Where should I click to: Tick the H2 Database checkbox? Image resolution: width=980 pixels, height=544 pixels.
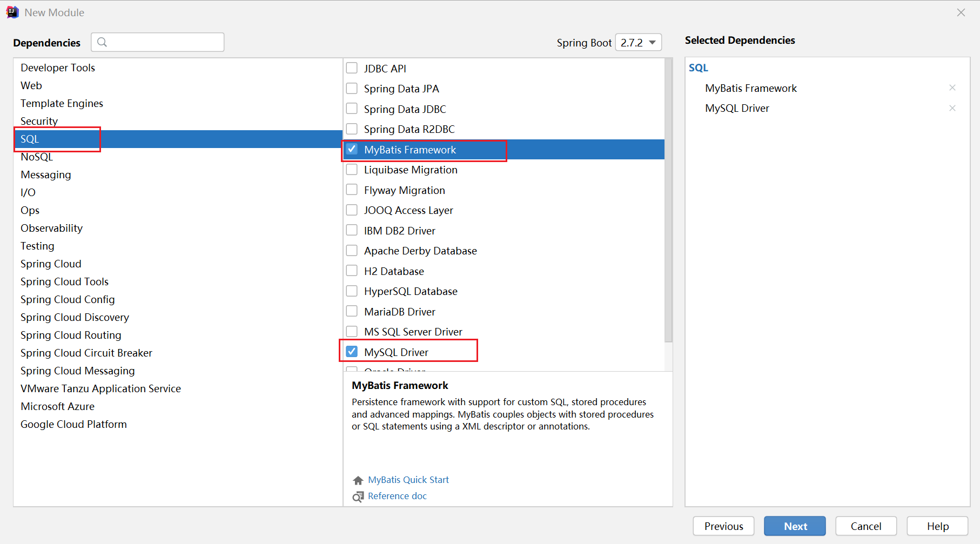pos(352,271)
